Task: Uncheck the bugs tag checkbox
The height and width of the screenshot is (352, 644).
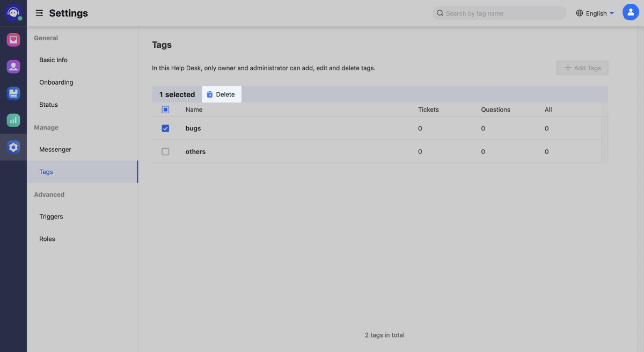Action: [x=165, y=128]
